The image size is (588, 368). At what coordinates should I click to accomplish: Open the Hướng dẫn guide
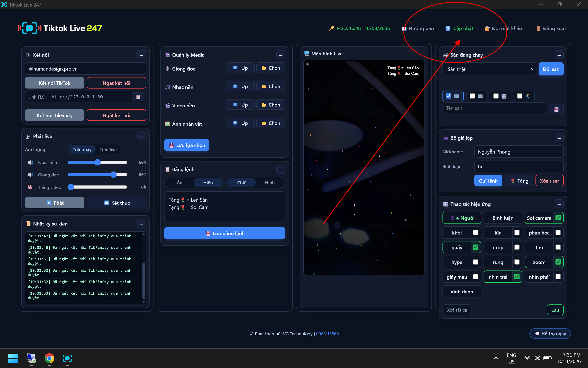tap(418, 28)
